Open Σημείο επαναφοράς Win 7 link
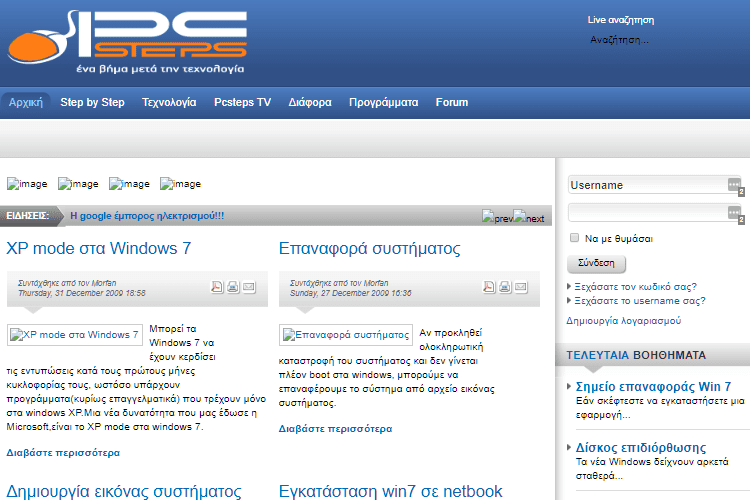Screen dimensions: 750x500 coord(653,387)
